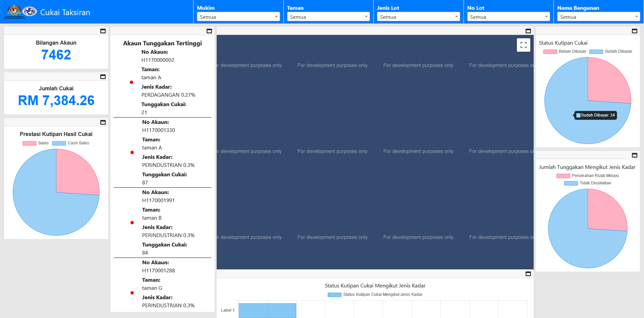Screen dimensions: 644x318
Task: Collapse the Prestasi Kutipan Hasil Cukai panel
Action: coord(103,122)
